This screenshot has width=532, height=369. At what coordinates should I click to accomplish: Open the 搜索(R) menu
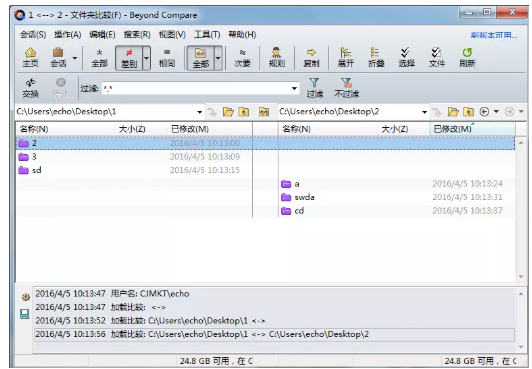tap(137, 35)
